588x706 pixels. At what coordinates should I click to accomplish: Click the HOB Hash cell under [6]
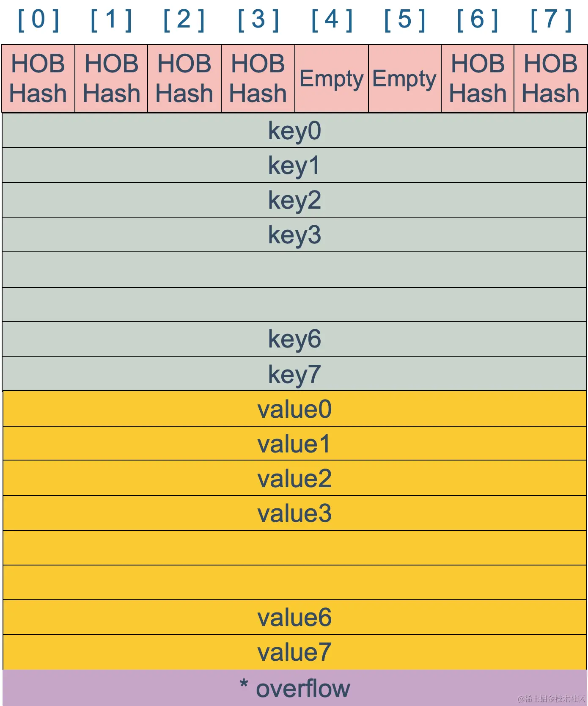(478, 78)
